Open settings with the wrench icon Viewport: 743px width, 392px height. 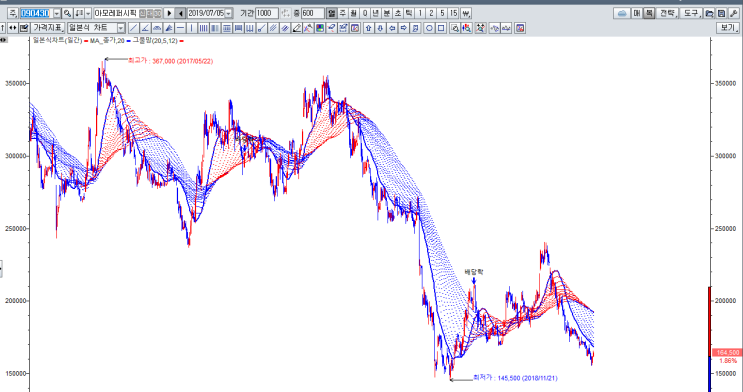click(x=734, y=13)
